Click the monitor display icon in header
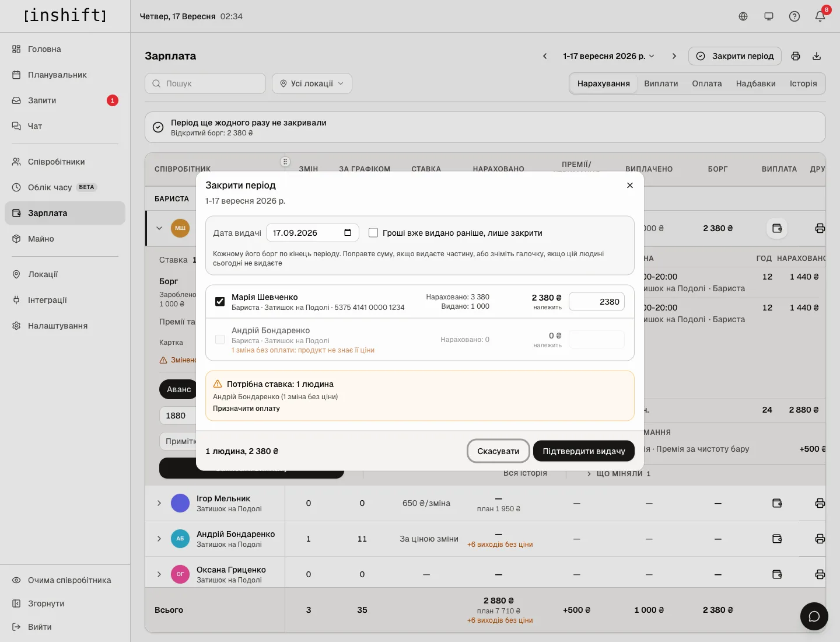Viewport: 840px width, 642px height. (769, 16)
